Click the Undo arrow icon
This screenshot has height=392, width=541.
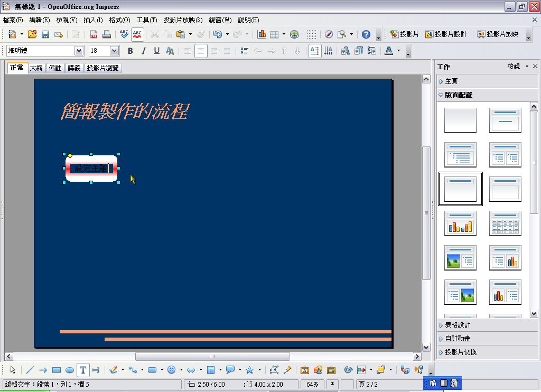pyautogui.click(x=217, y=34)
